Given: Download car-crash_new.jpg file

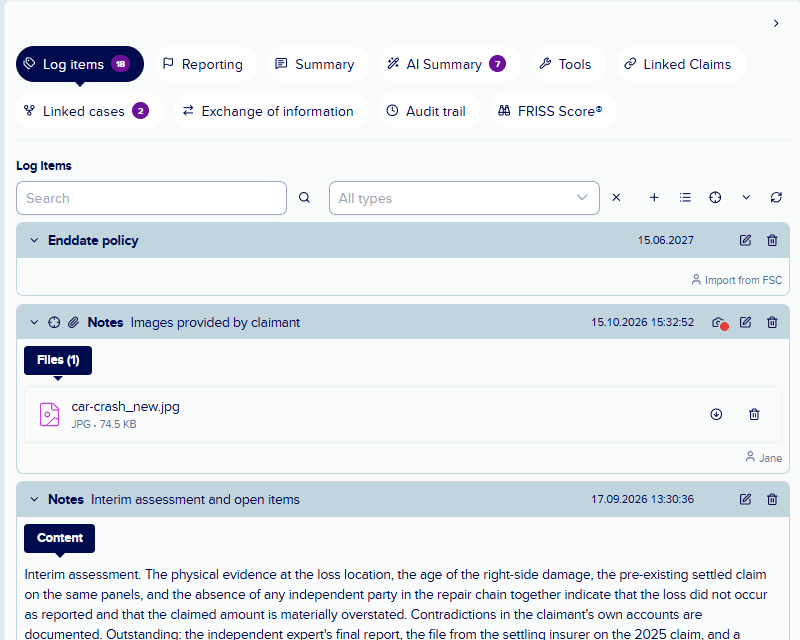Looking at the screenshot, I should [716, 414].
